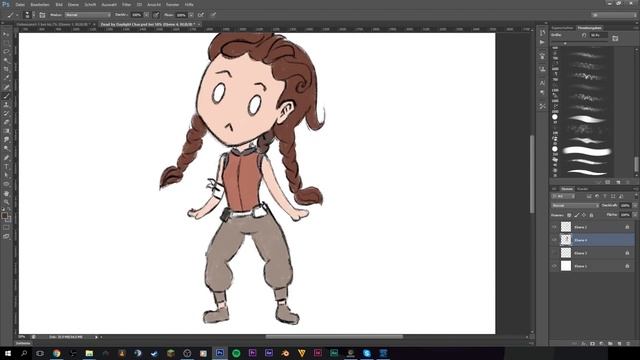Image resolution: width=640 pixels, height=360 pixels.
Task: Lock image pixels with brush lock icon
Action: click(577, 215)
